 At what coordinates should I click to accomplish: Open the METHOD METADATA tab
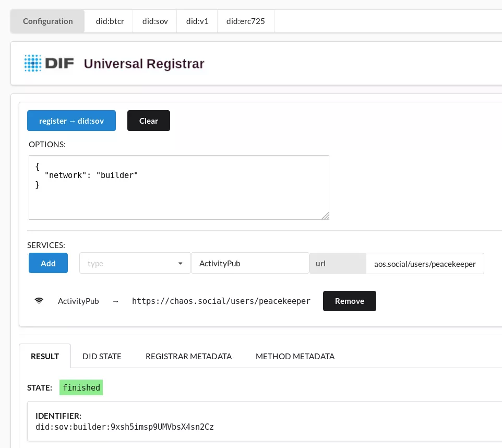[x=295, y=356]
